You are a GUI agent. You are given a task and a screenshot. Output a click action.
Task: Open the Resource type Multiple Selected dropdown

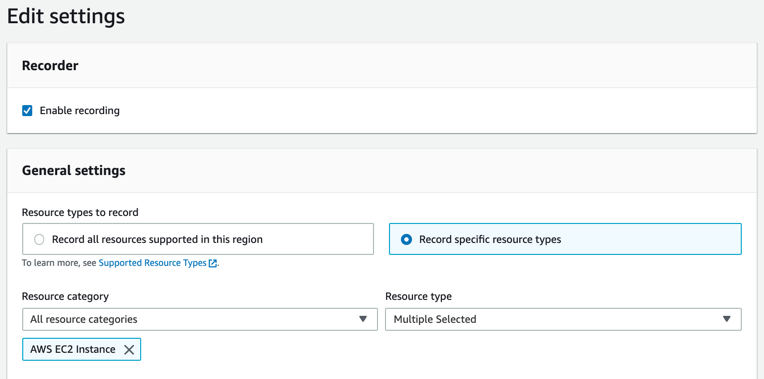[563, 319]
